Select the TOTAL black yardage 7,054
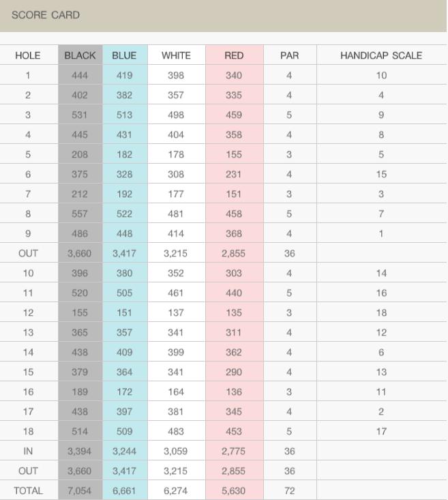The height and width of the screenshot is (500, 448). click(x=79, y=490)
